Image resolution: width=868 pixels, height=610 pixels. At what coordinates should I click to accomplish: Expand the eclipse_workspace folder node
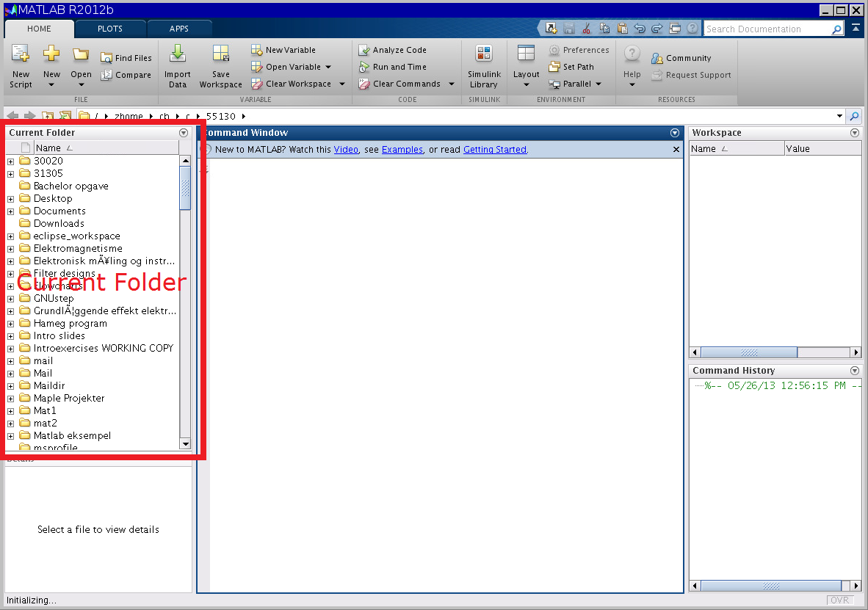tap(10, 237)
